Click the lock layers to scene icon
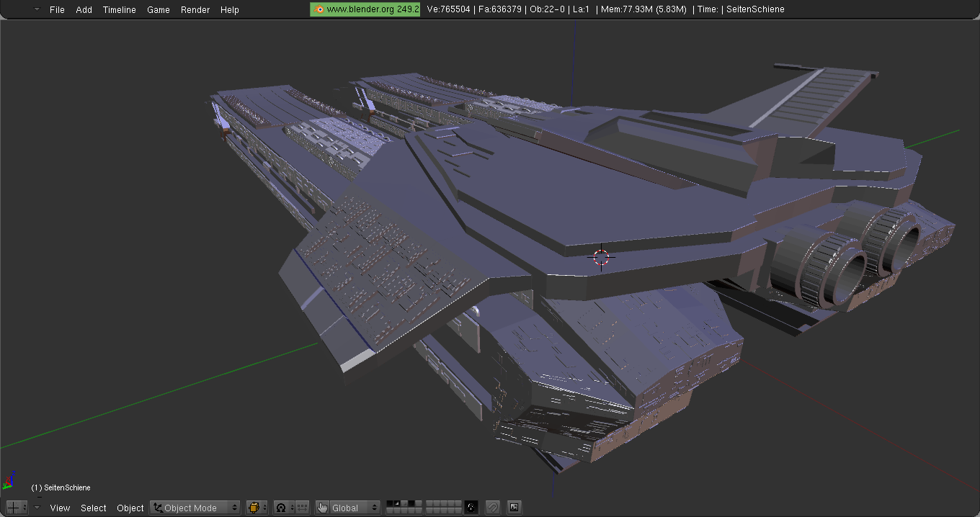This screenshot has height=517, width=980. [x=471, y=508]
